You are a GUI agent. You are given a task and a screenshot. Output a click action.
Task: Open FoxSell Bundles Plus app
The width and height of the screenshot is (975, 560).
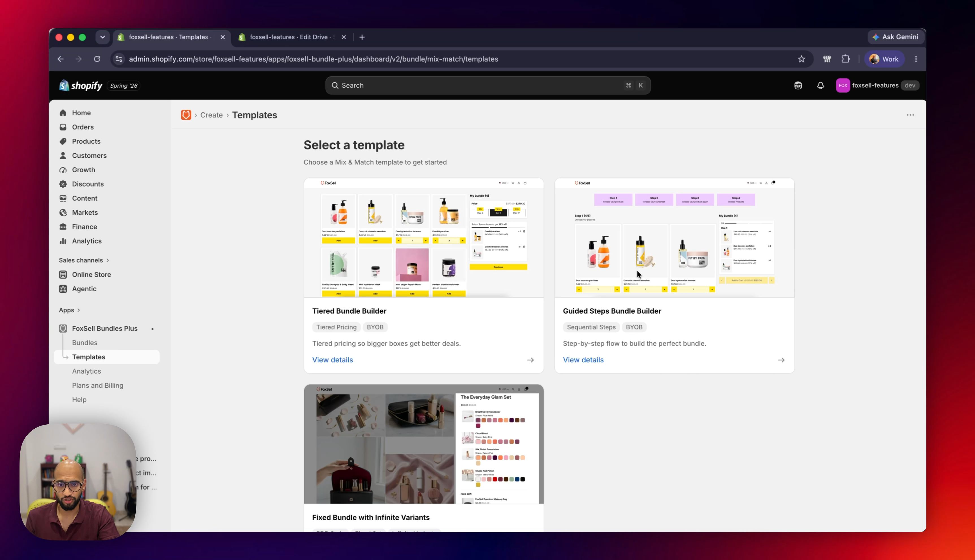pyautogui.click(x=105, y=329)
